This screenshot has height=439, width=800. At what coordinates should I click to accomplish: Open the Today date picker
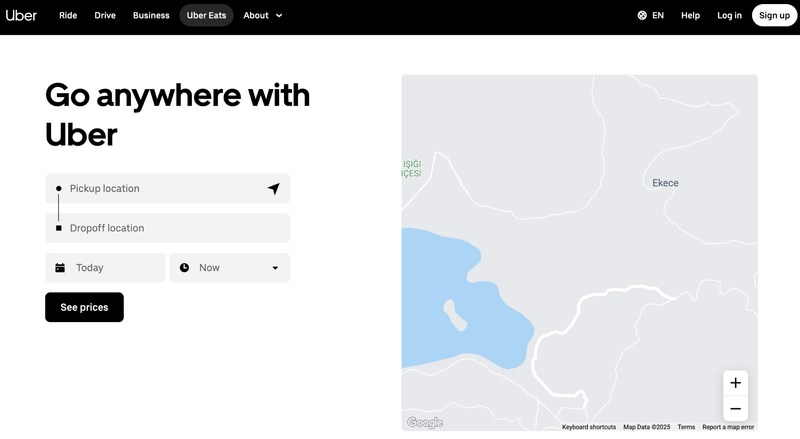(x=105, y=267)
